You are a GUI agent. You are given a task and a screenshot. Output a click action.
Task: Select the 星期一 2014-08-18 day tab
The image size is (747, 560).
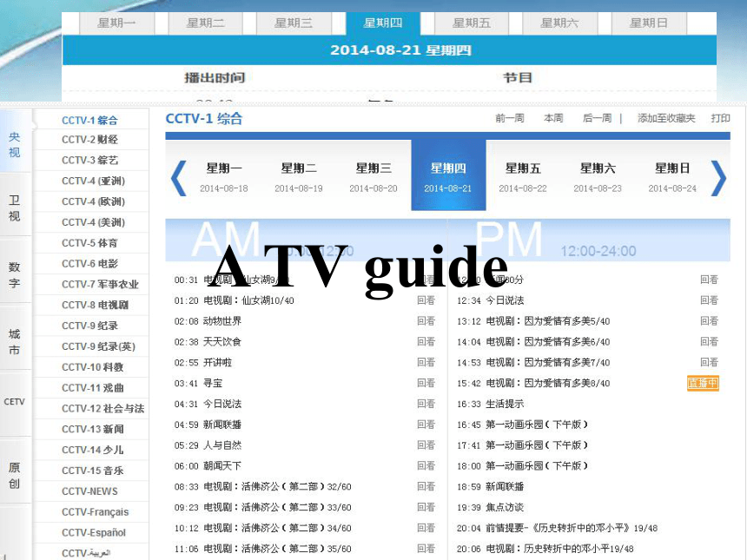tap(224, 177)
